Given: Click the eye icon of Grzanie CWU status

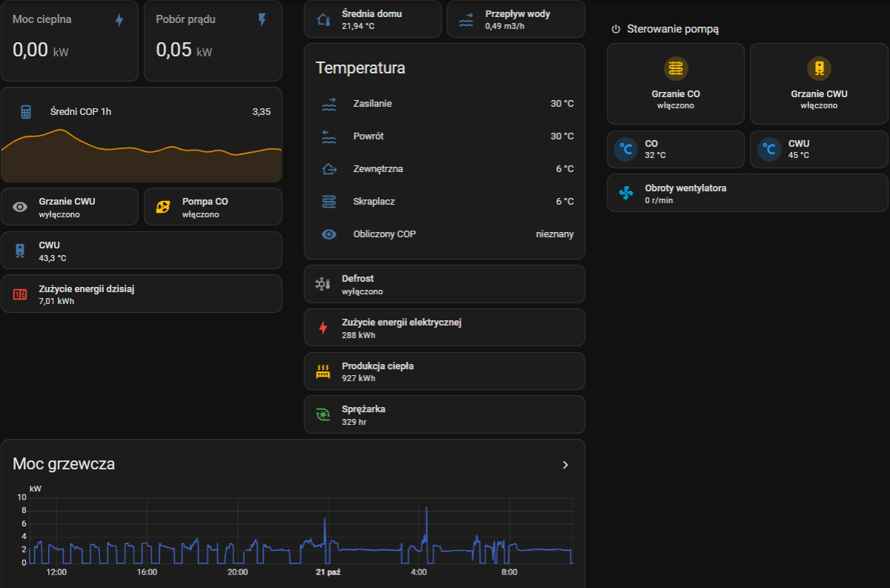Looking at the screenshot, I should click(x=20, y=207).
